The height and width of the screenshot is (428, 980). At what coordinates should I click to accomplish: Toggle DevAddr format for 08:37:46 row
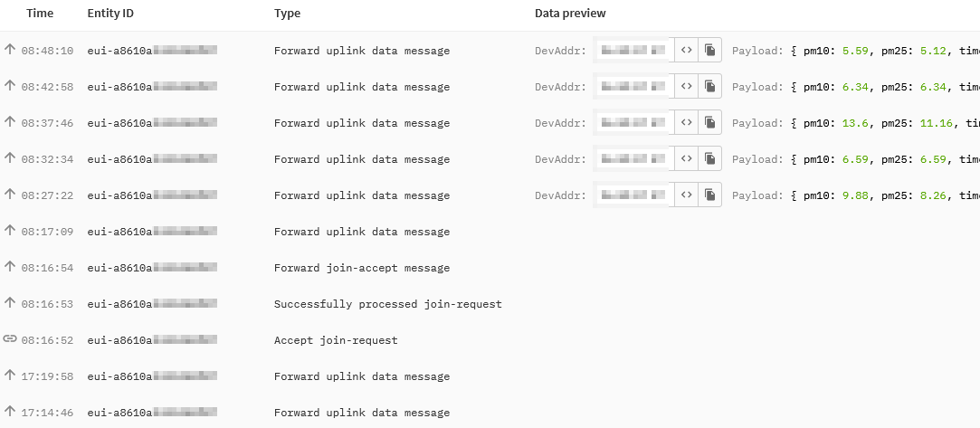(686, 122)
